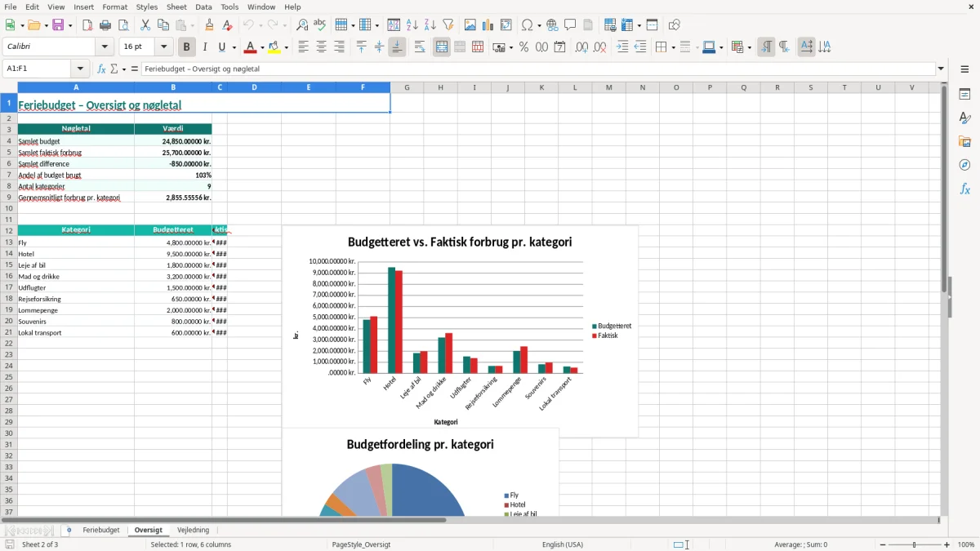Click the AutoFilter funnel icon
Viewport: 980px width, 551px height.
(448, 25)
